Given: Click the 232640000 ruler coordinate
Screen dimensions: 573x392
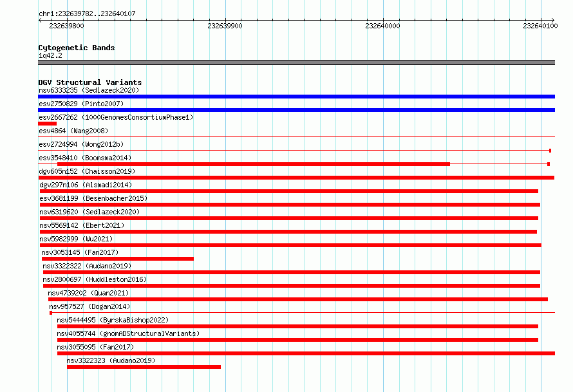Looking at the screenshot, I should pyautogui.click(x=382, y=26).
